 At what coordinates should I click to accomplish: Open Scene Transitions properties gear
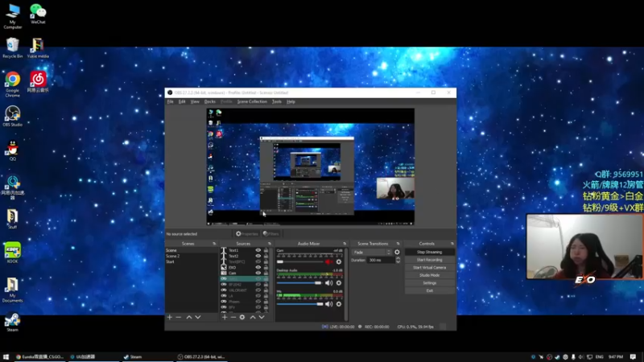tap(397, 252)
